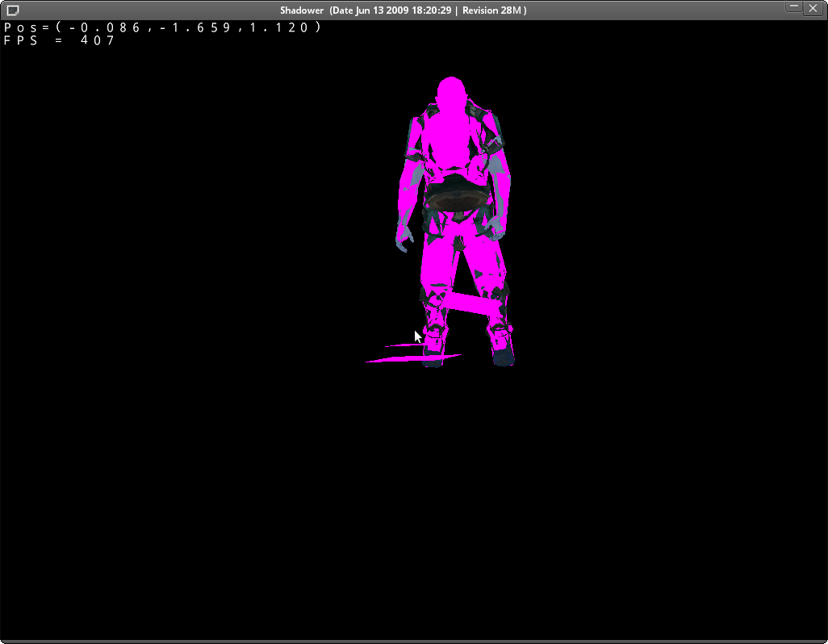Image resolution: width=828 pixels, height=644 pixels.
Task: Click the Pos=(-0.086,-1.659,1.120) readout
Action: pyautogui.click(x=162, y=27)
